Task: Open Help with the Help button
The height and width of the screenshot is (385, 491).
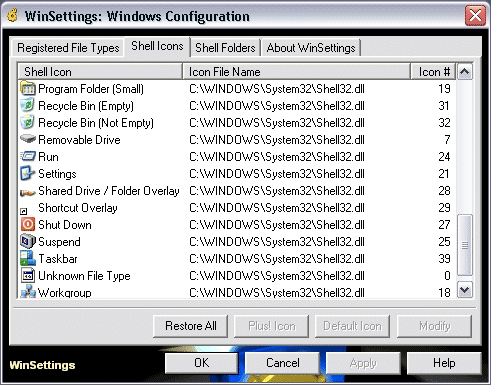Action: tap(444, 363)
